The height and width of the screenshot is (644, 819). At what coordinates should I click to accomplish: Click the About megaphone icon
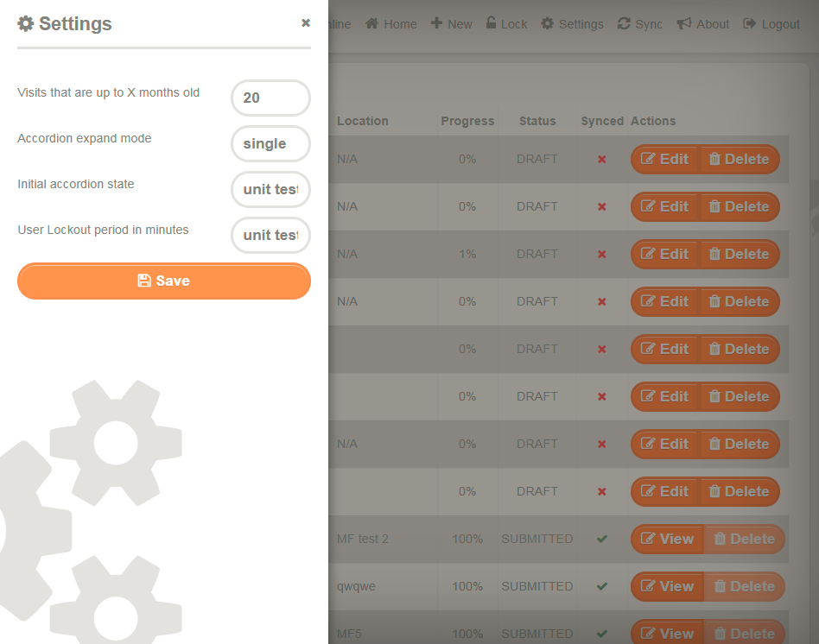pyautogui.click(x=683, y=23)
